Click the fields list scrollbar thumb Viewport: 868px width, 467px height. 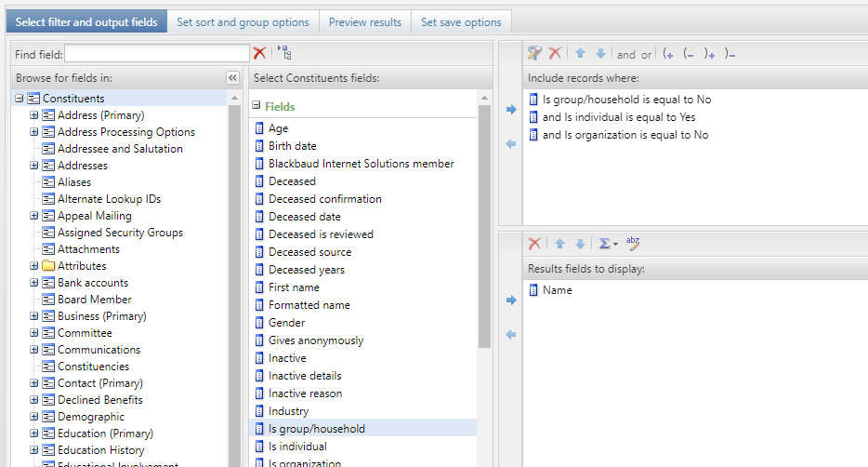click(x=484, y=227)
